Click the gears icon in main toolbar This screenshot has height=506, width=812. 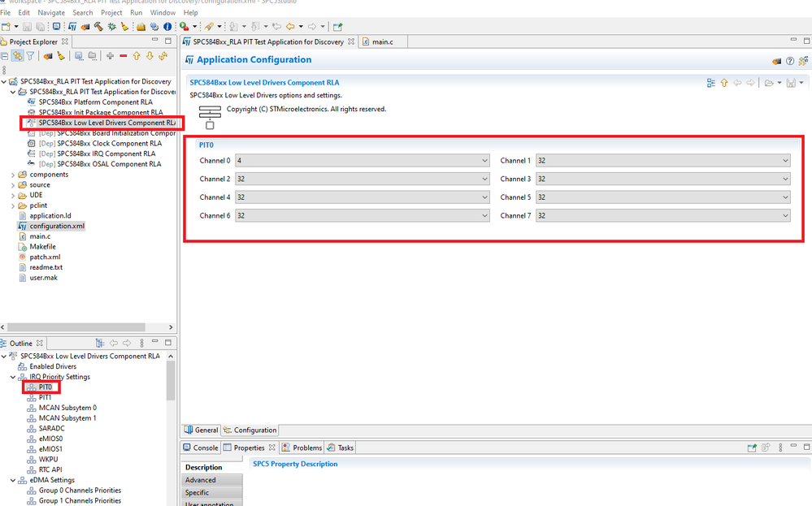pos(154,26)
